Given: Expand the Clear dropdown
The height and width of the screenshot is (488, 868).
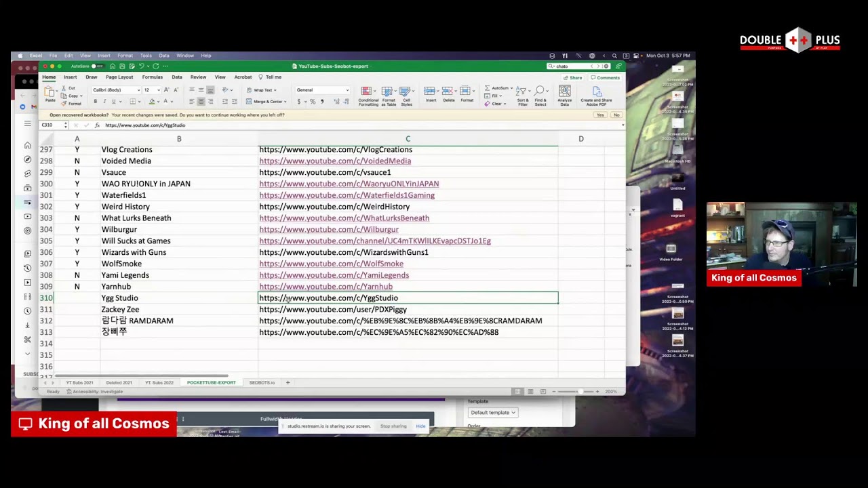Looking at the screenshot, I should tap(505, 104).
